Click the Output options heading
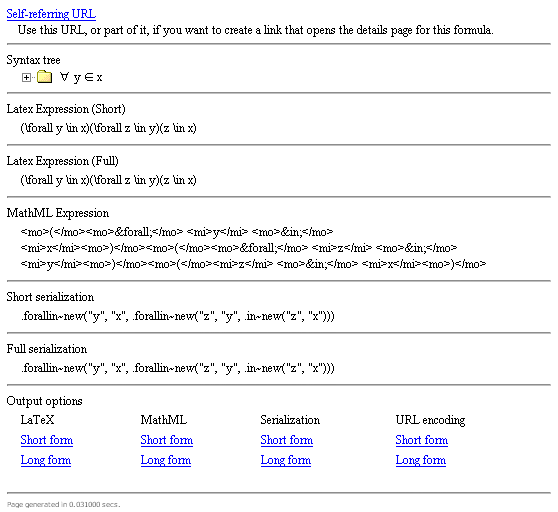Screen dimensions: 558x512 [44, 401]
